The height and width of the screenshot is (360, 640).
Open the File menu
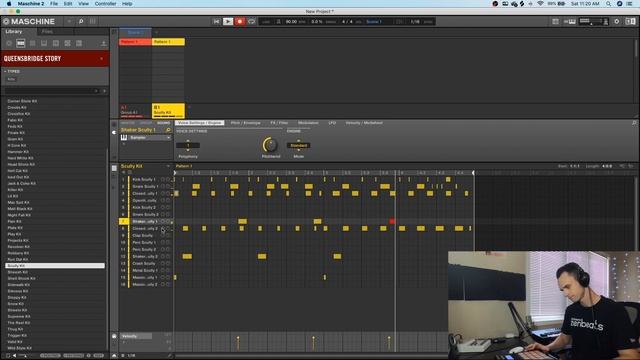pyautogui.click(x=54, y=4)
